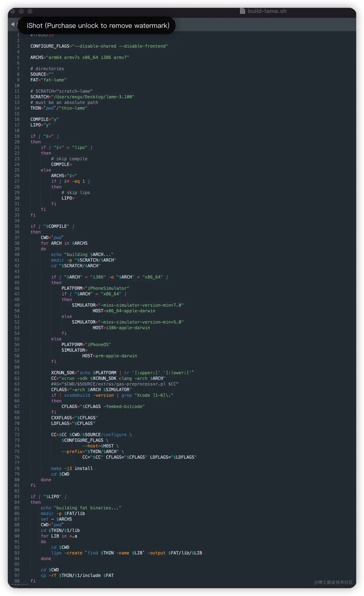
Task: Click the LIPO="y" line
Action: (41, 125)
